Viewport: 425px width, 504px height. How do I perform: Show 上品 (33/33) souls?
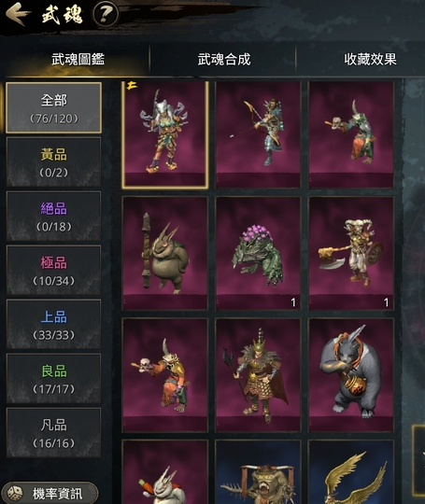click(x=54, y=325)
